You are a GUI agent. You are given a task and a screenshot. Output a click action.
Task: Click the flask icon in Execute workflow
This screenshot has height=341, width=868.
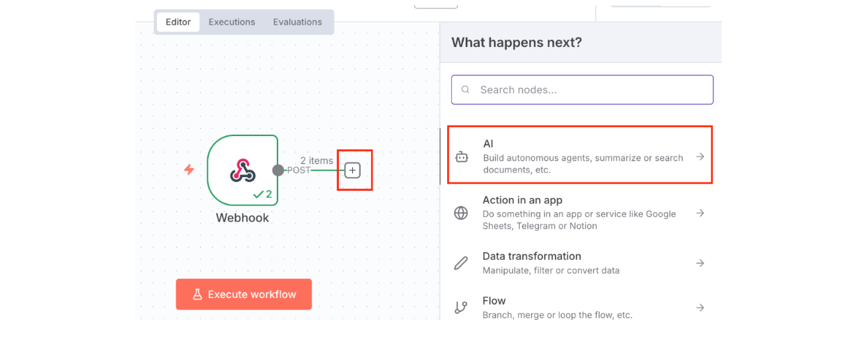197,295
